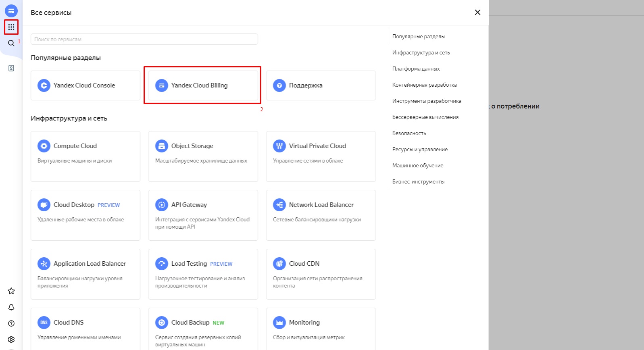Viewport: 644px width, 350px height.
Task: Open the help question mark icon
Action: [x=11, y=323]
